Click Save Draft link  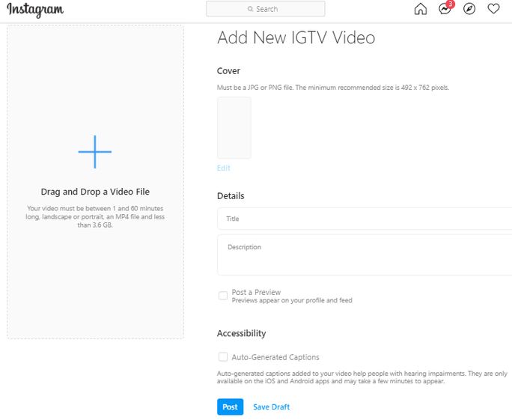pyautogui.click(x=272, y=407)
